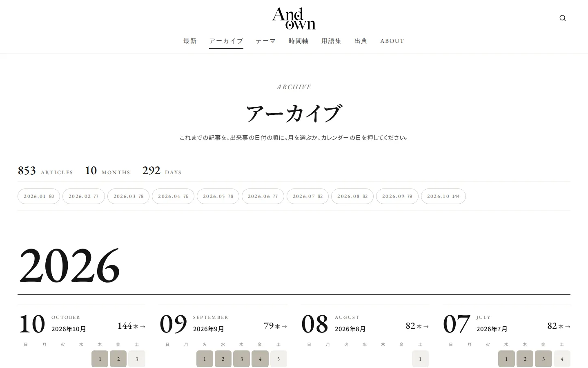Select the 2026.07 month chip
The image size is (588, 368).
tap(308, 196)
